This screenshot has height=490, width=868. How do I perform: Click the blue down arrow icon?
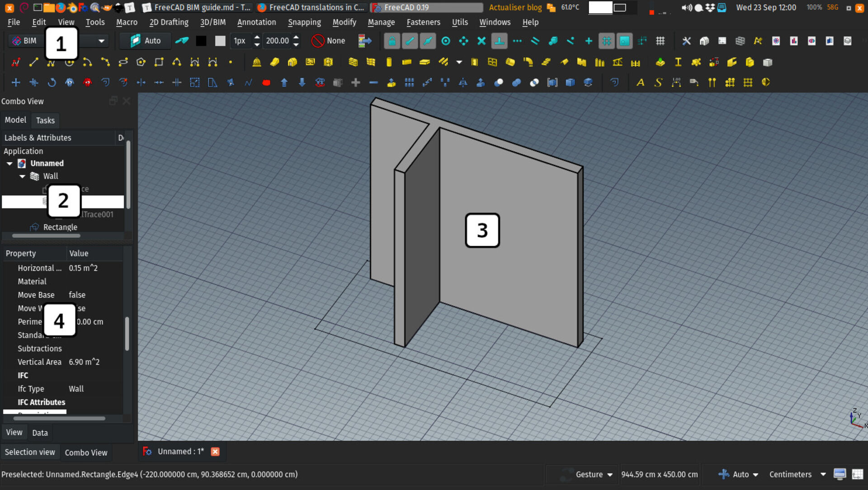tap(302, 82)
